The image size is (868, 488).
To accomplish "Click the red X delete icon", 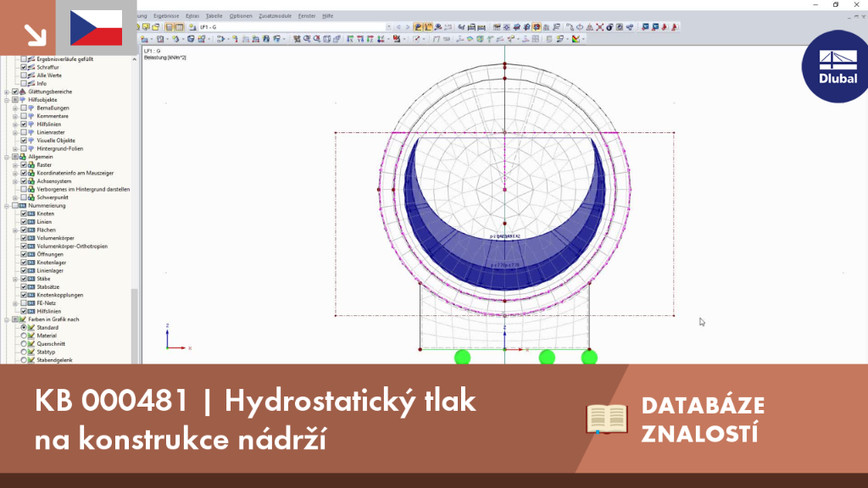I will coord(599,27).
